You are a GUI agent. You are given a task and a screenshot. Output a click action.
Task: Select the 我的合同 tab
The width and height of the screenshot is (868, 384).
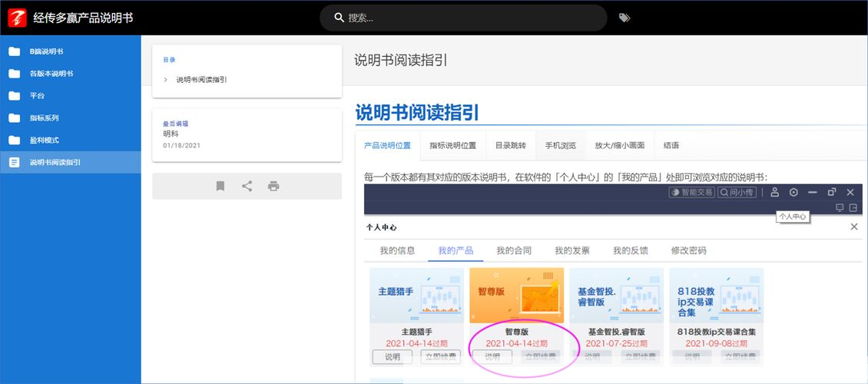tap(514, 250)
